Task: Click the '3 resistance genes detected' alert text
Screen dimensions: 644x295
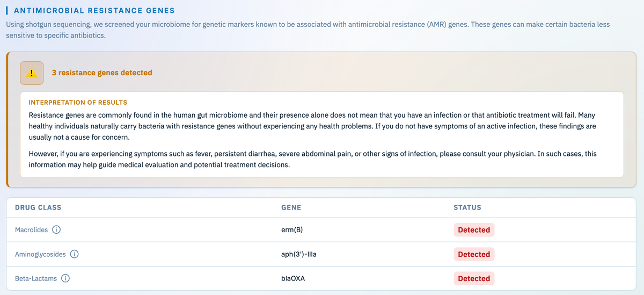Action: 102,73
